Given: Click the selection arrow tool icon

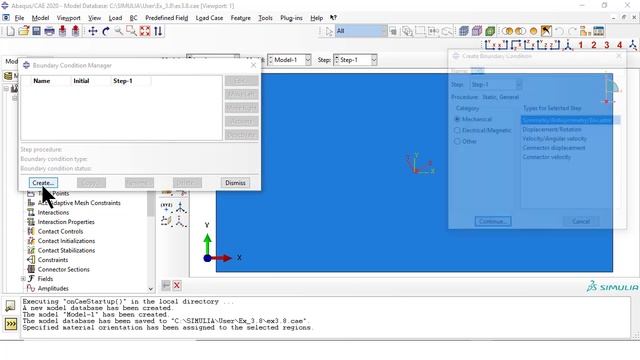Looking at the screenshot, I should [329, 31].
